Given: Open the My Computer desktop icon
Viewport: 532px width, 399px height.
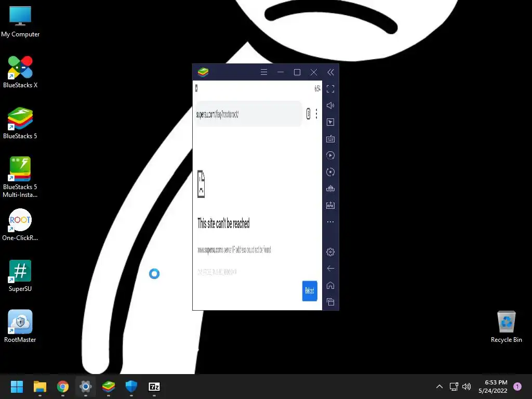Looking at the screenshot, I should [x=20, y=21].
